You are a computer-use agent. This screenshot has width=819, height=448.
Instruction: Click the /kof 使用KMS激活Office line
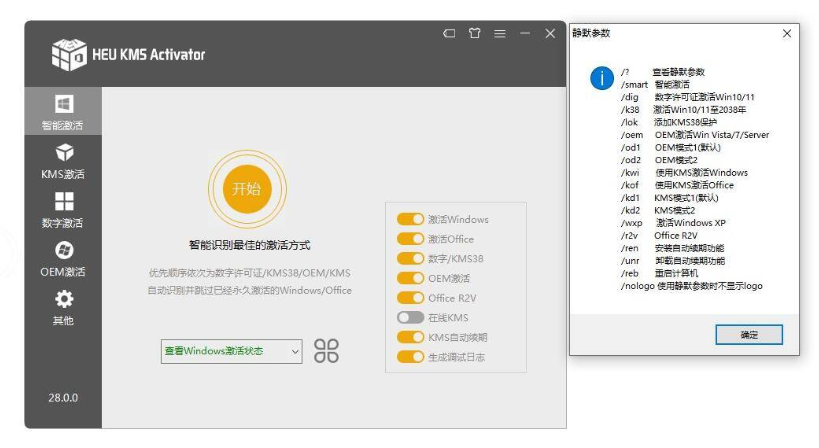tap(677, 185)
